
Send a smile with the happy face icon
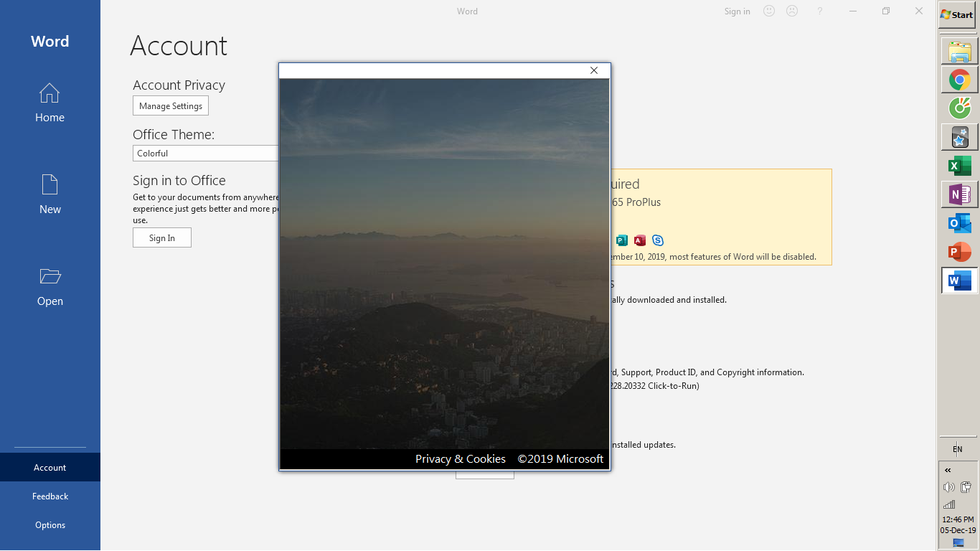(x=769, y=11)
